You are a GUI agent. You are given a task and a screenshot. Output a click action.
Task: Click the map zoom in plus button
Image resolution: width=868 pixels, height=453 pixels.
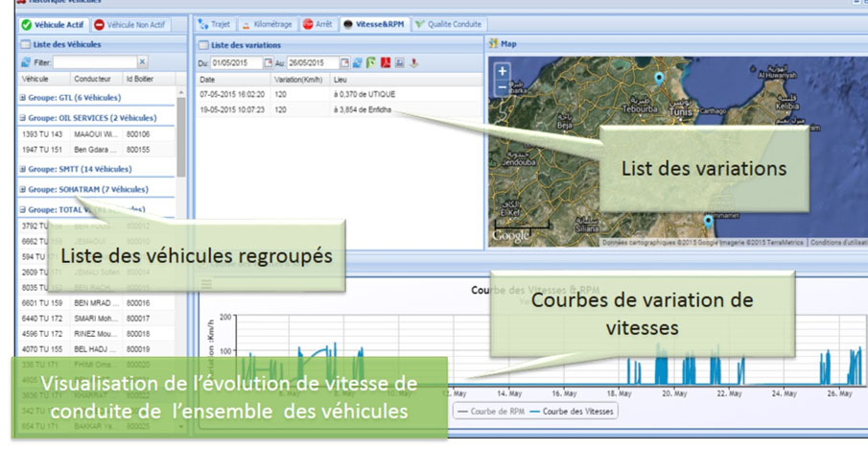(503, 71)
